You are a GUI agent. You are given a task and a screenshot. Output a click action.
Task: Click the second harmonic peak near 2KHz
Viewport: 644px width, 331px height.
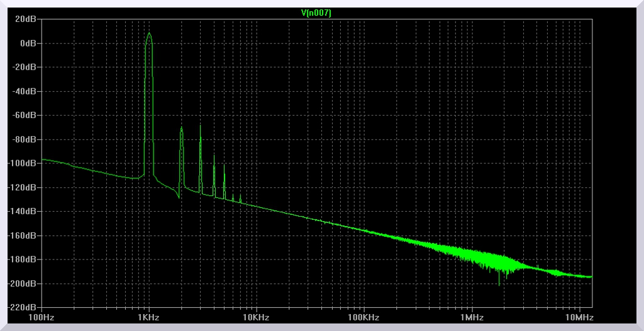(x=181, y=128)
